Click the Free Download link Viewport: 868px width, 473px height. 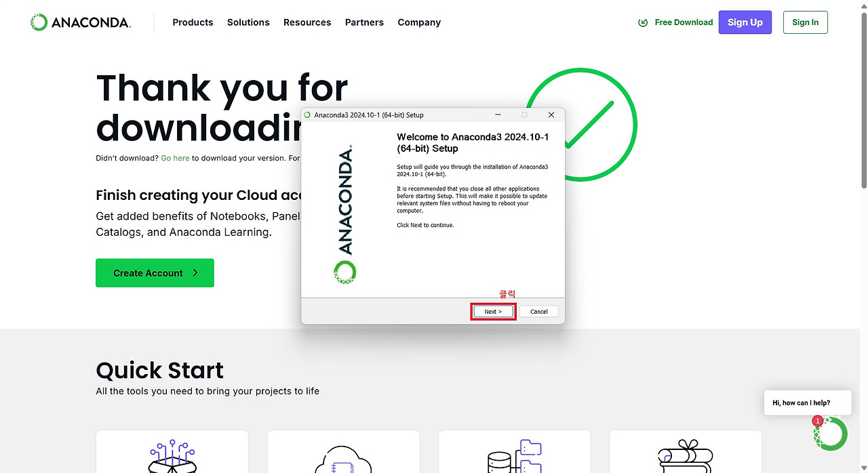[684, 22]
